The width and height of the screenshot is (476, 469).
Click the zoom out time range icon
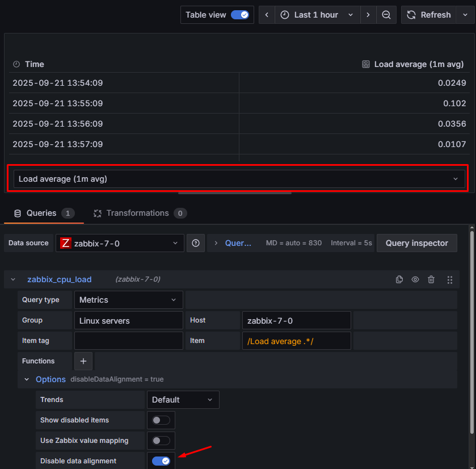point(386,15)
